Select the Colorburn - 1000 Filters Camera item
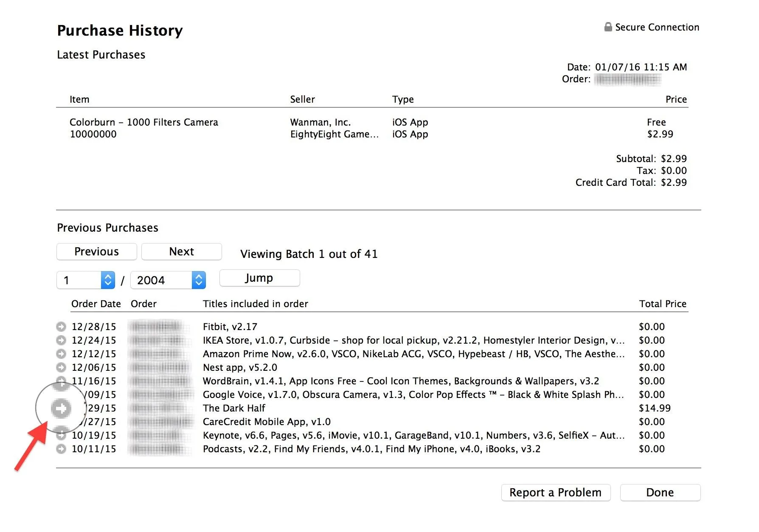Viewport: 759px width, 532px height. coord(143,122)
